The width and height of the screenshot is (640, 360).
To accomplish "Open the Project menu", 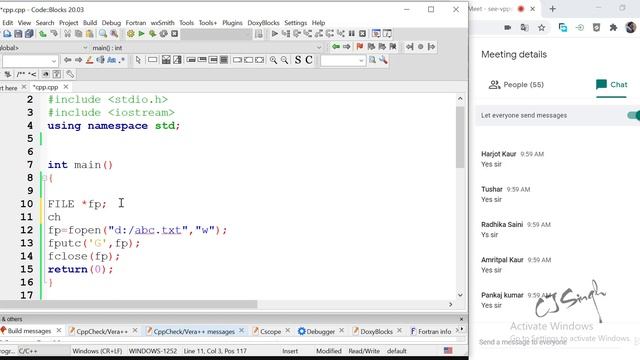I will (x=69, y=23).
